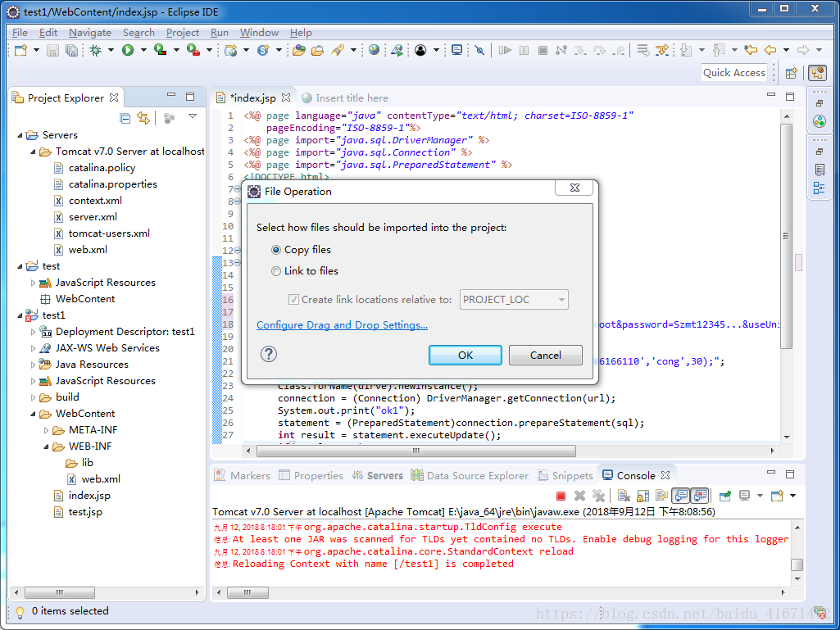Start debugging with the bug icon
This screenshot has width=840, height=630.
coord(96,50)
